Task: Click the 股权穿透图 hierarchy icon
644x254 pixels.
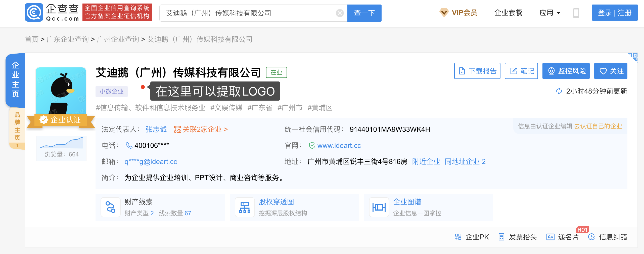Action: coord(245,207)
